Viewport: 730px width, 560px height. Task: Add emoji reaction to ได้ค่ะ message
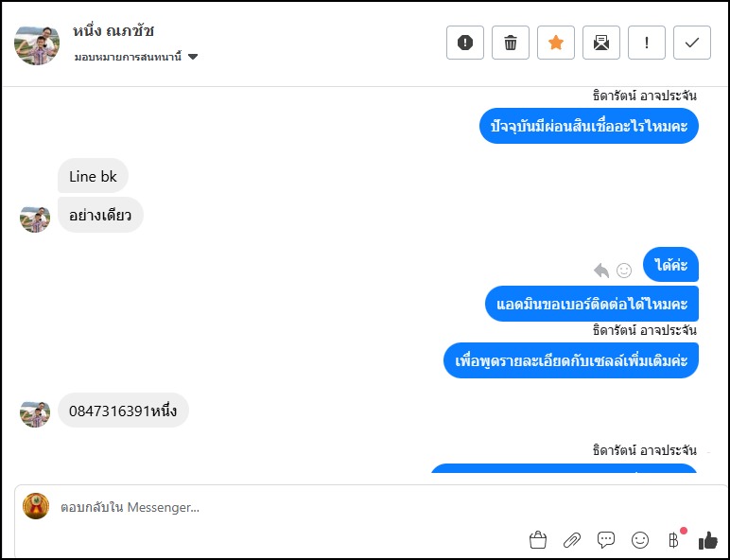(x=624, y=271)
